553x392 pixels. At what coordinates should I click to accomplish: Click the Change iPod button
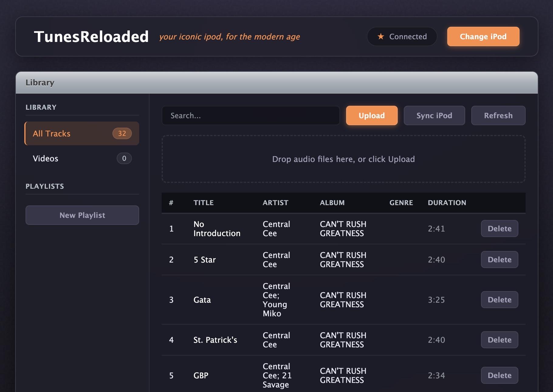(x=483, y=36)
